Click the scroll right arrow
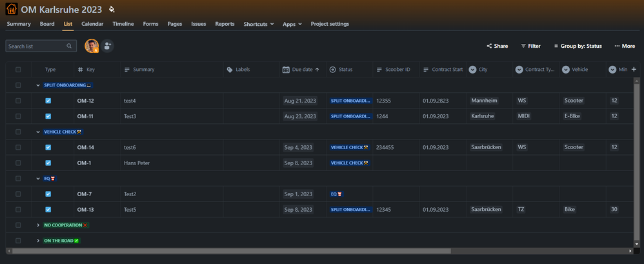Viewport: 644px width, 264px height. pyautogui.click(x=631, y=250)
